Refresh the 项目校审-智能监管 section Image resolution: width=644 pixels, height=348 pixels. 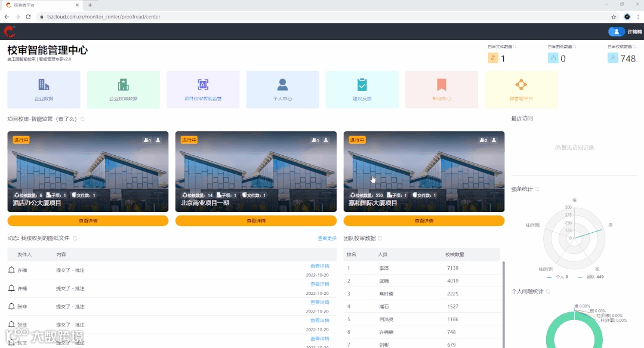pos(82,119)
